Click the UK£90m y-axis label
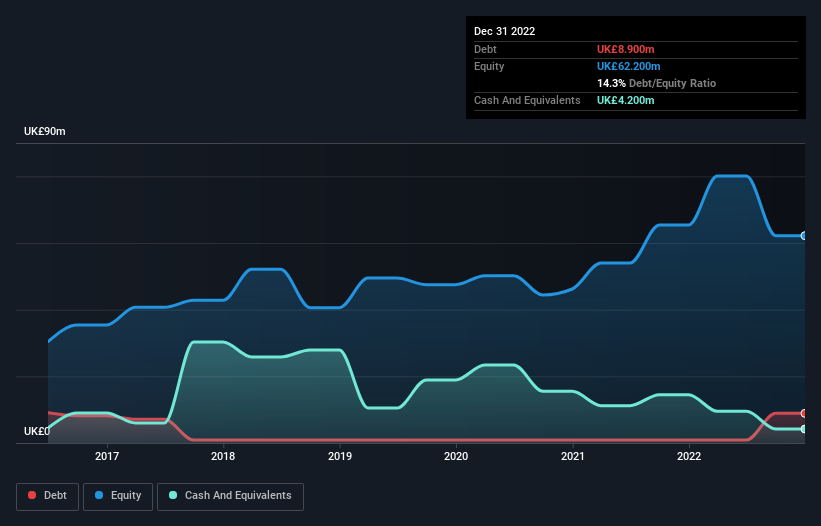 (45, 131)
